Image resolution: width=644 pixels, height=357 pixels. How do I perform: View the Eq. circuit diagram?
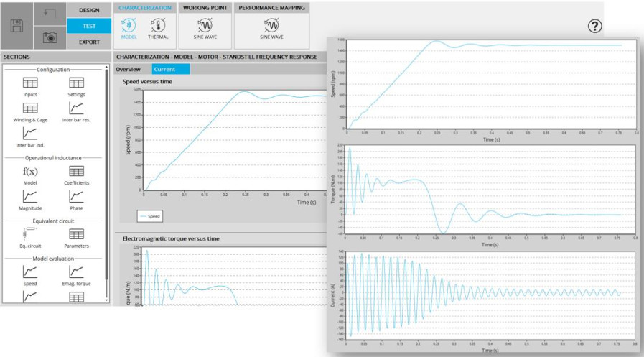point(30,237)
